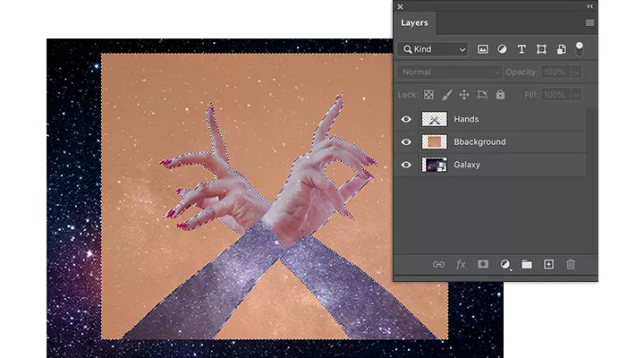
Task: Select the Galaxy layer thumbnail
Action: click(x=435, y=165)
